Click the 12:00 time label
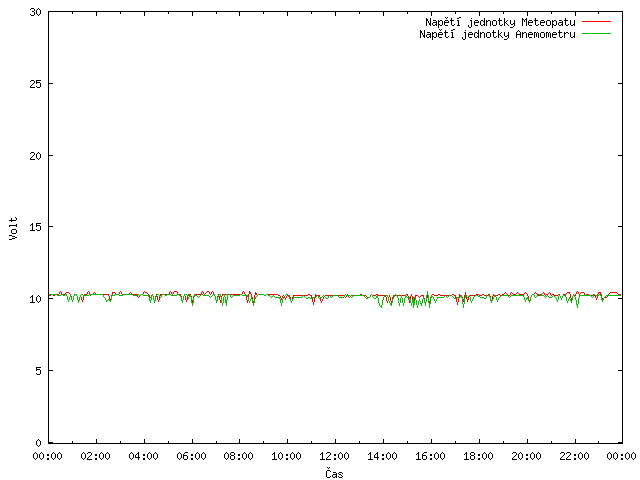This screenshot has height=480, width=640. 334,456
